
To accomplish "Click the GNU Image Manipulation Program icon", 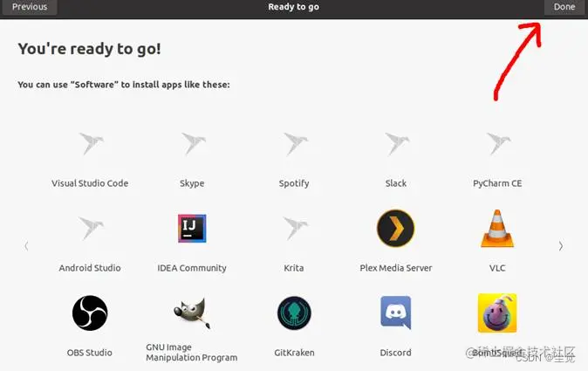I will (192, 313).
